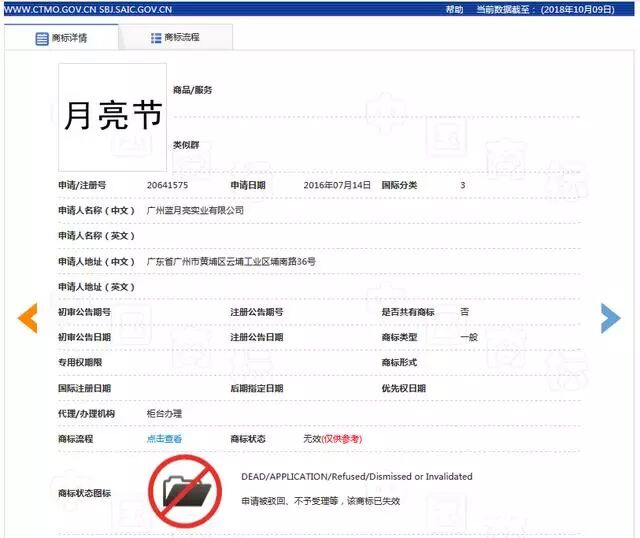
Task: Click the red (仅供参考) note
Action: coord(342,439)
